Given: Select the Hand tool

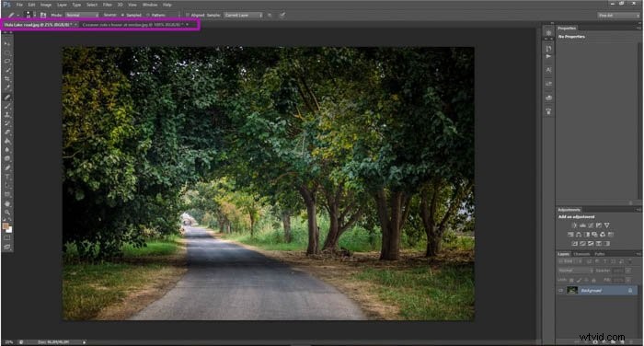Looking at the screenshot, I should pos(7,203).
